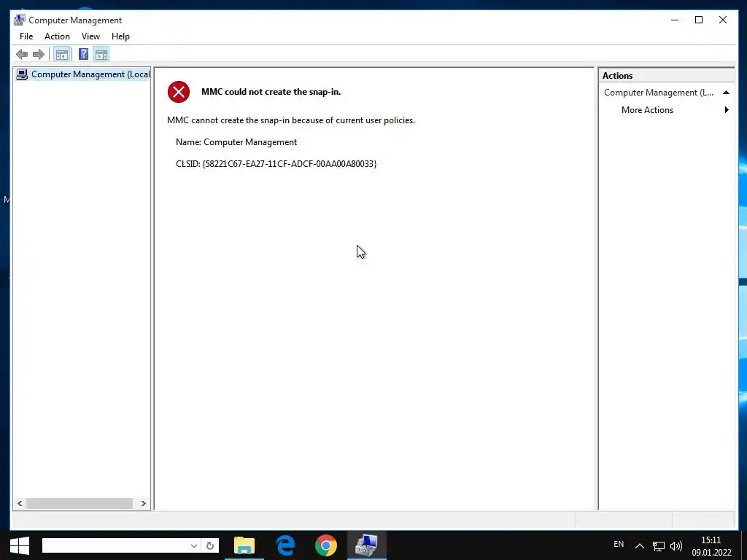Viewport: 747px width, 560px height.
Task: Click the Actions pane header
Action: [667, 75]
